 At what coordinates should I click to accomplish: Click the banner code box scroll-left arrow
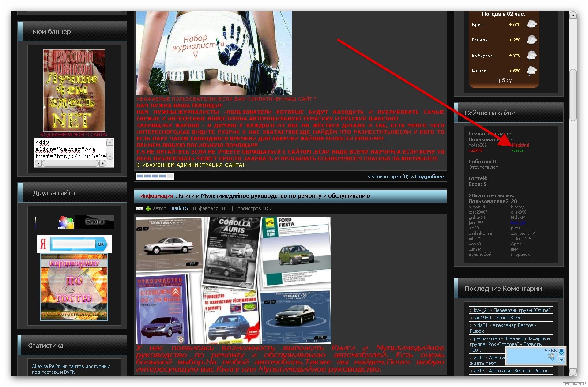click(x=38, y=163)
